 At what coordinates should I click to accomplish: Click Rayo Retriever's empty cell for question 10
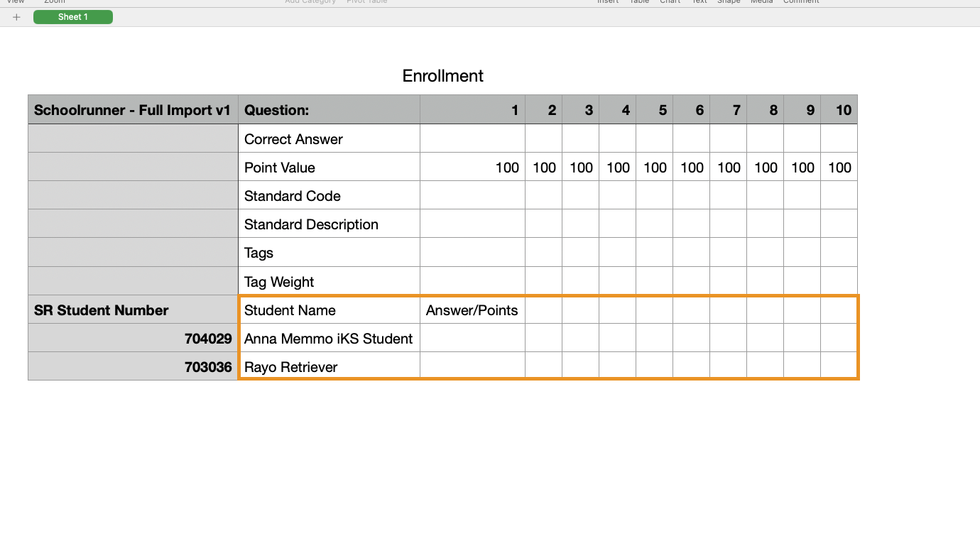839,366
